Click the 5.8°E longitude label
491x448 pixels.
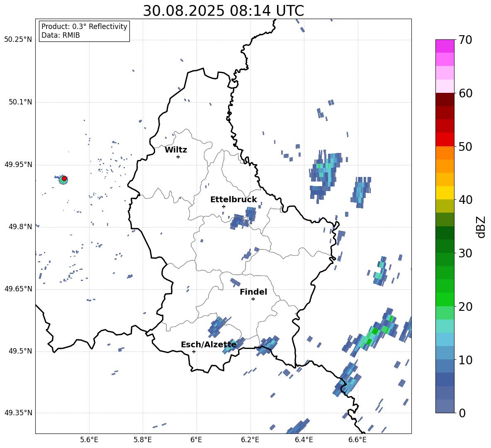click(143, 440)
